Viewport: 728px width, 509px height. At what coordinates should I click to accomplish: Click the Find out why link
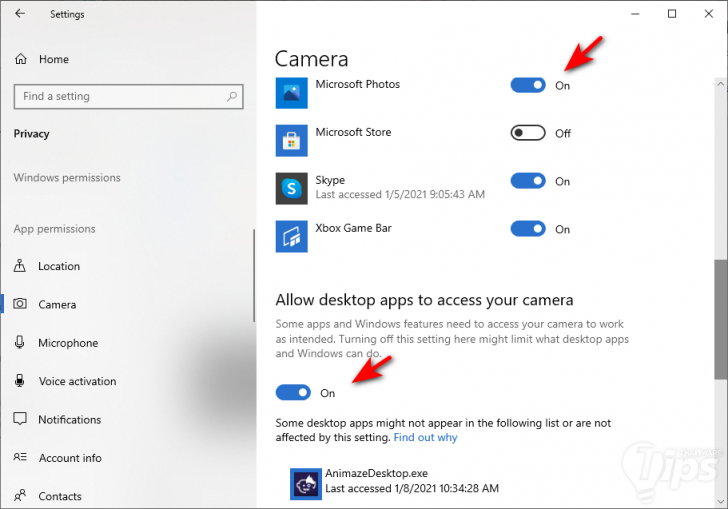coord(425,437)
